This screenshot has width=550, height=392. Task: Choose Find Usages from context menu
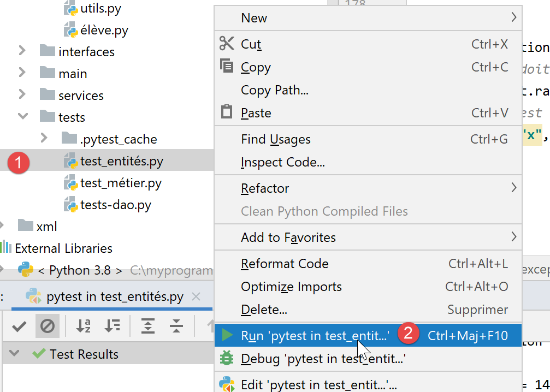point(275,139)
